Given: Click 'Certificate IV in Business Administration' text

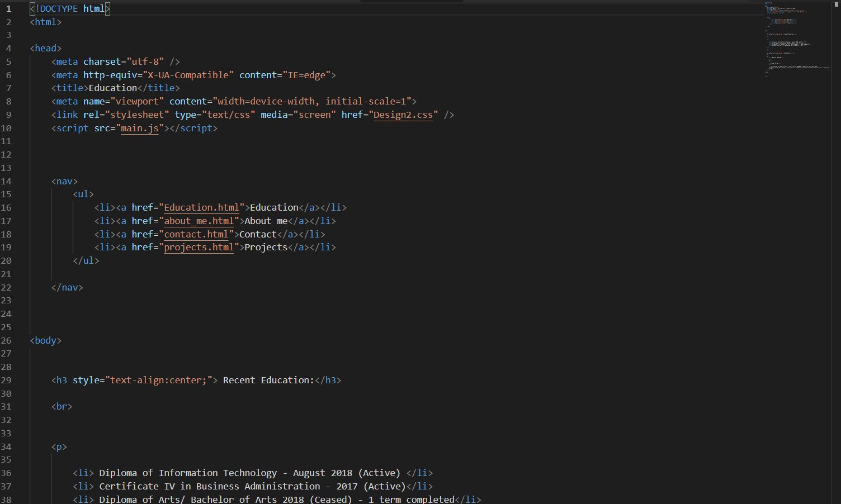Looking at the screenshot, I should (210, 487).
